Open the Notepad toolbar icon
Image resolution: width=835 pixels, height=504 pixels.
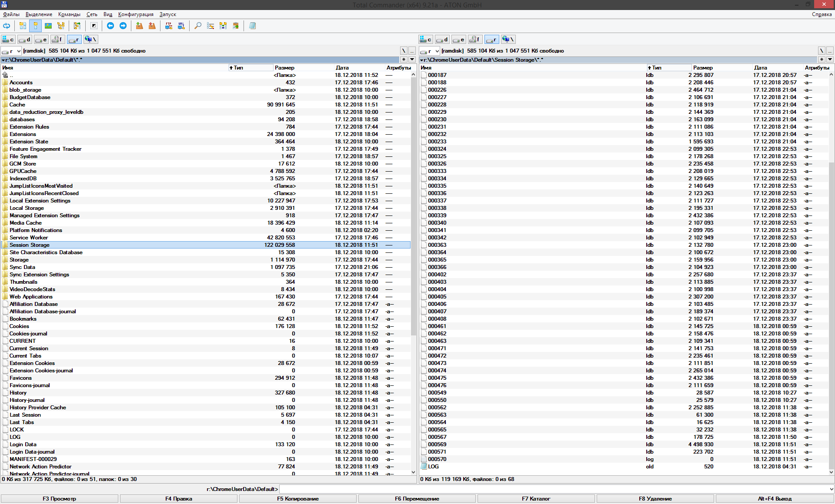point(252,26)
